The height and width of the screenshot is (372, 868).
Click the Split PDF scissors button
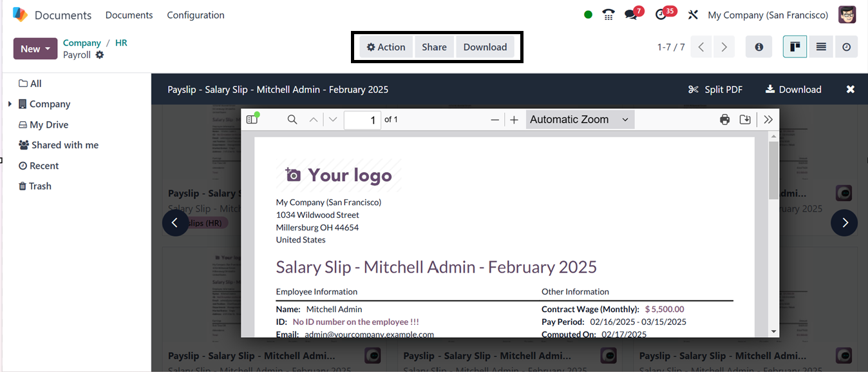(x=715, y=90)
